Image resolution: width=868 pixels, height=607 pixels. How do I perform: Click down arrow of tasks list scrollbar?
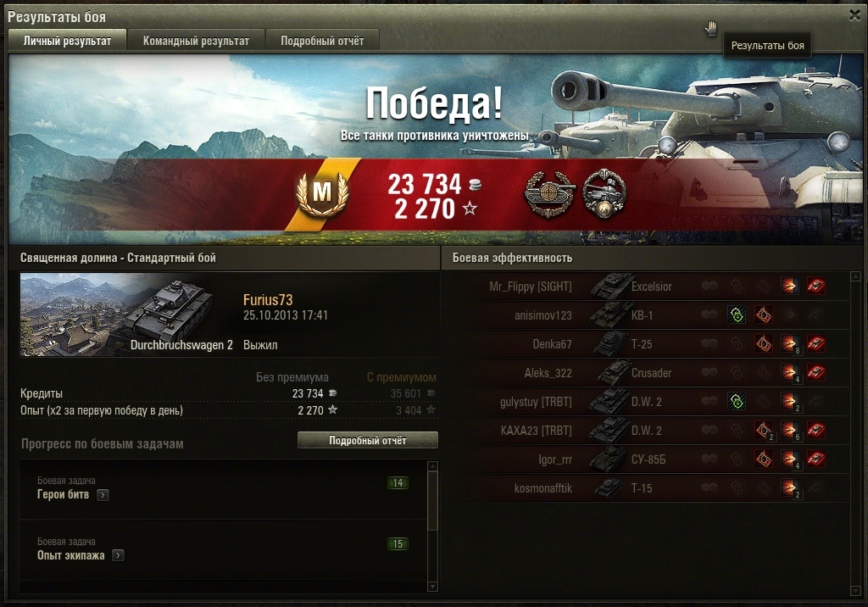click(433, 587)
